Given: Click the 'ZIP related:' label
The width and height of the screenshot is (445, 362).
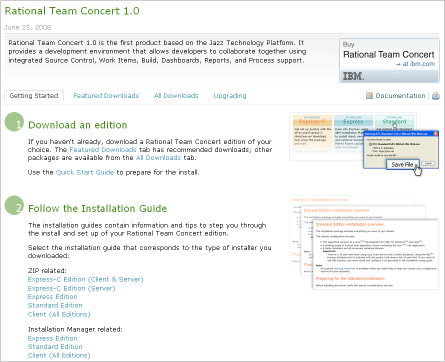Looking at the screenshot, I should point(47,271).
